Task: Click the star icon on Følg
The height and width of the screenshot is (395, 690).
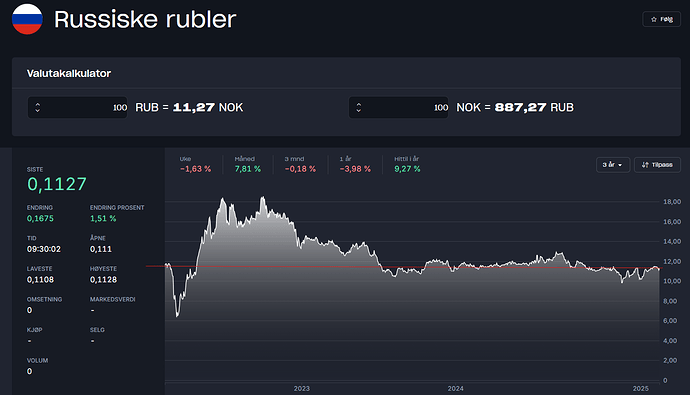Action: [x=654, y=19]
